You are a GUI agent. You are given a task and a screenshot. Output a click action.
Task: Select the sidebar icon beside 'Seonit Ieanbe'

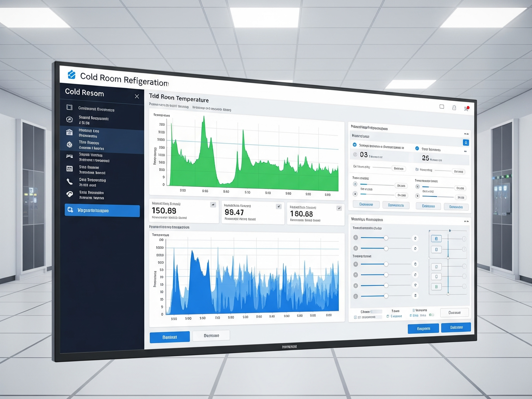tap(69, 156)
